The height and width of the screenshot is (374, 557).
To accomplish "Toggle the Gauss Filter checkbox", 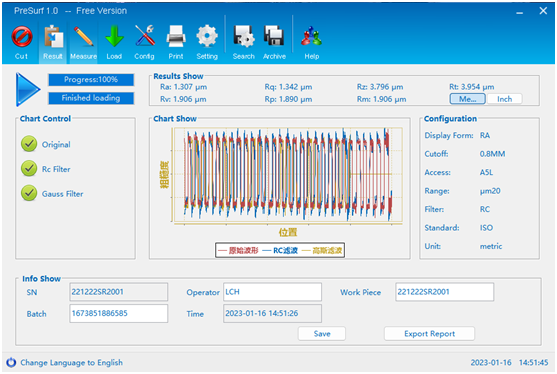I will tap(29, 193).
